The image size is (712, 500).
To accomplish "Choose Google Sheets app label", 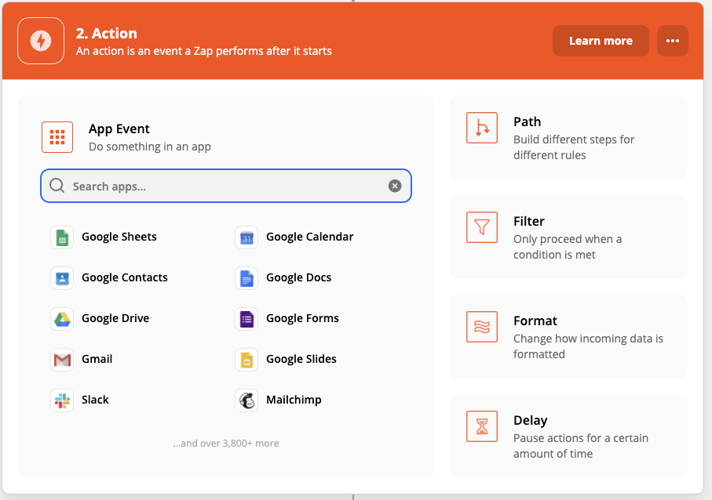I will [x=119, y=237].
